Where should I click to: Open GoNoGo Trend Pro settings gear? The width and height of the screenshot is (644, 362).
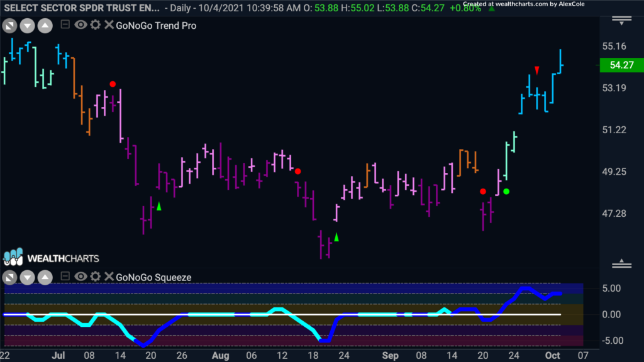[x=96, y=25]
